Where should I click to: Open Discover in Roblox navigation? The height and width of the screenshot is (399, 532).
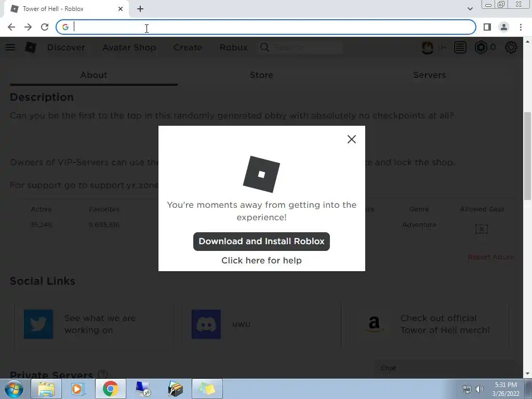pos(66,47)
